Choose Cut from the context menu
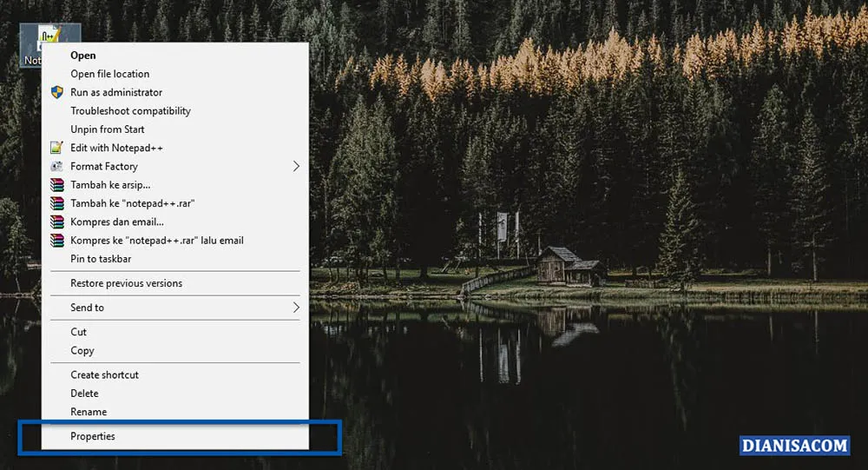 (175, 332)
